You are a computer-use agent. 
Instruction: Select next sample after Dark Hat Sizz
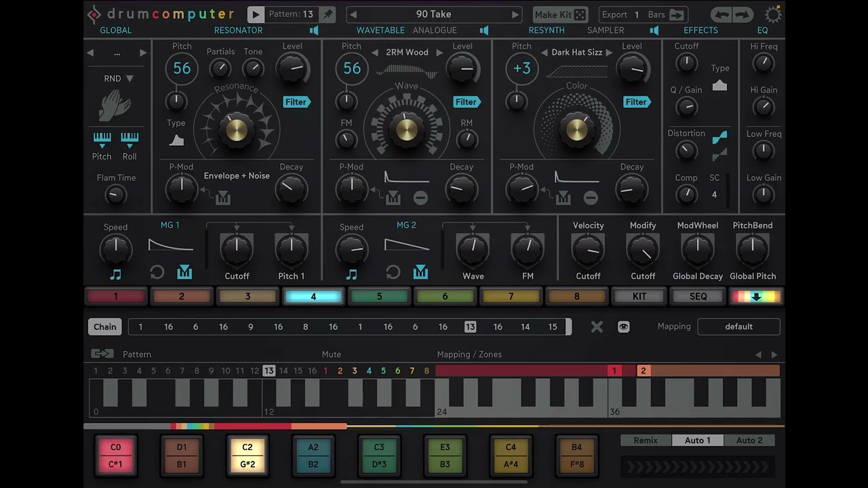pyautogui.click(x=609, y=52)
